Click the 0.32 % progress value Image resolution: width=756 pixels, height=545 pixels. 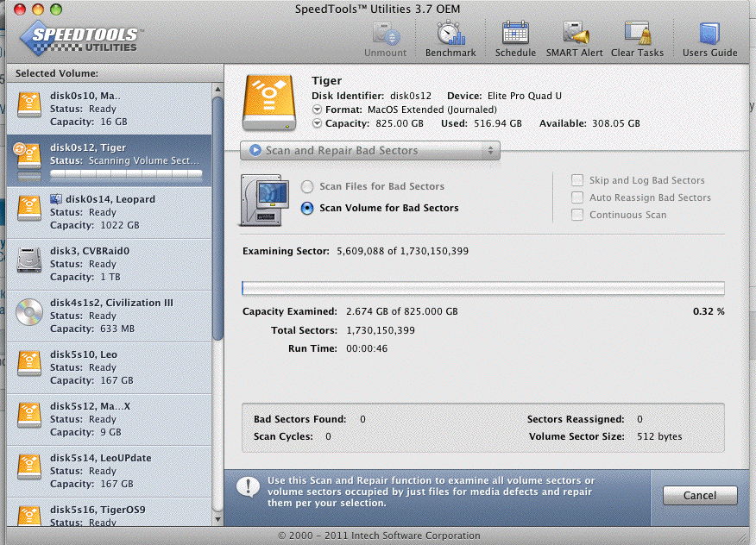coord(709,311)
